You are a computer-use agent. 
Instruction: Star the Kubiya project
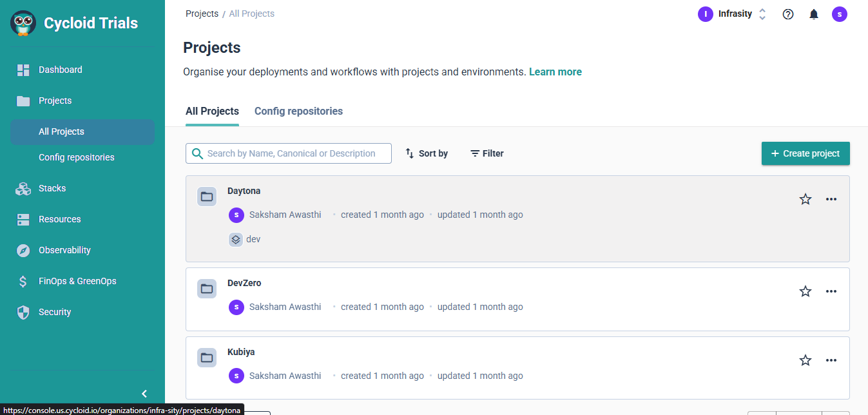point(805,360)
